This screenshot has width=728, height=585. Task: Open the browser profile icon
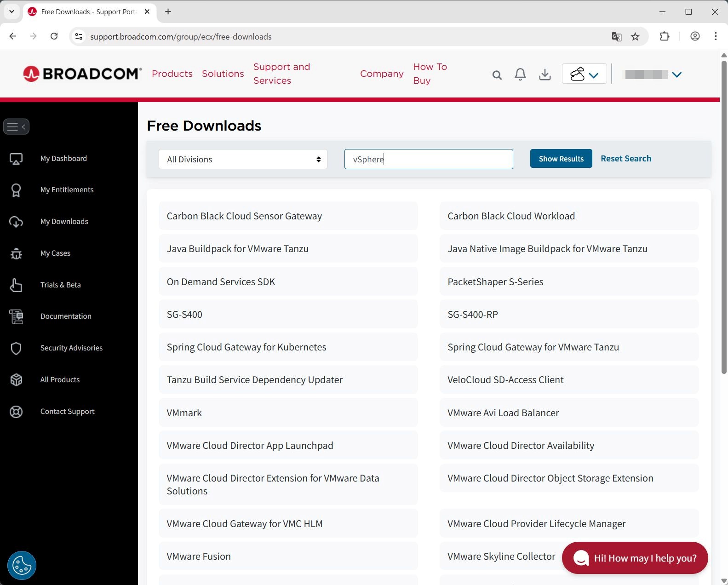(695, 36)
